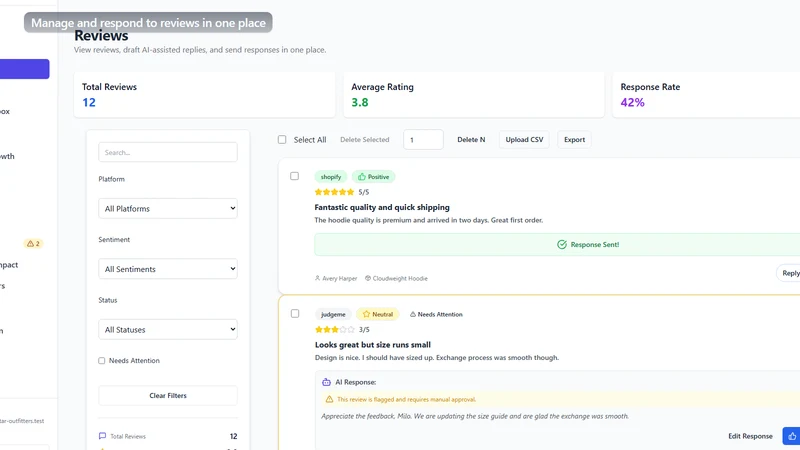Click the Export button

574,139
